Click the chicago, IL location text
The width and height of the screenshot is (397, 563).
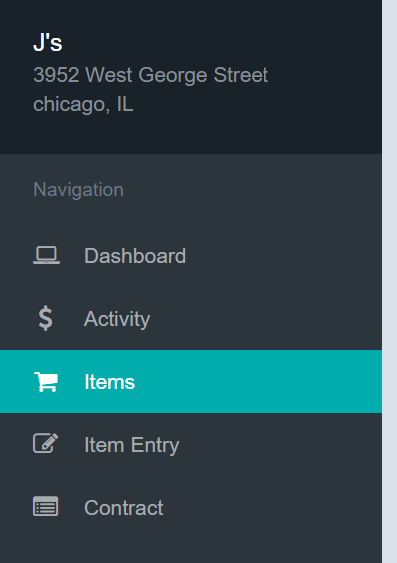(83, 104)
